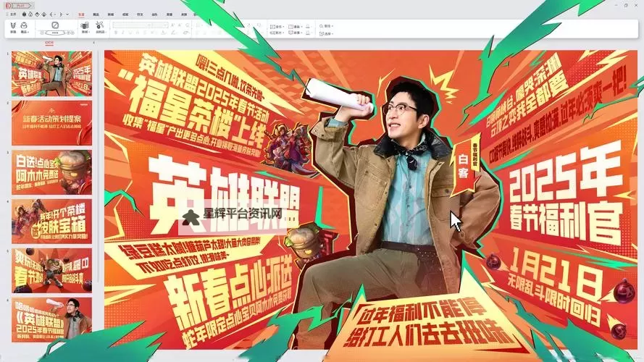644x362 pixels.
Task: Select slide 4 thumbnail "皮肤宝箱"
Action: click(x=51, y=222)
